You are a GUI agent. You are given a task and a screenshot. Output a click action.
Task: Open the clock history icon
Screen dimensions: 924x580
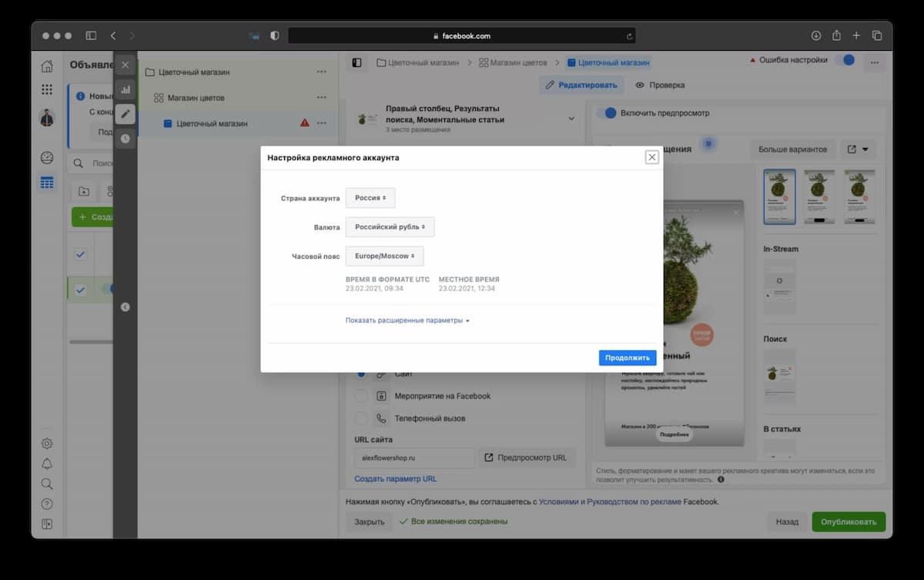click(x=125, y=139)
